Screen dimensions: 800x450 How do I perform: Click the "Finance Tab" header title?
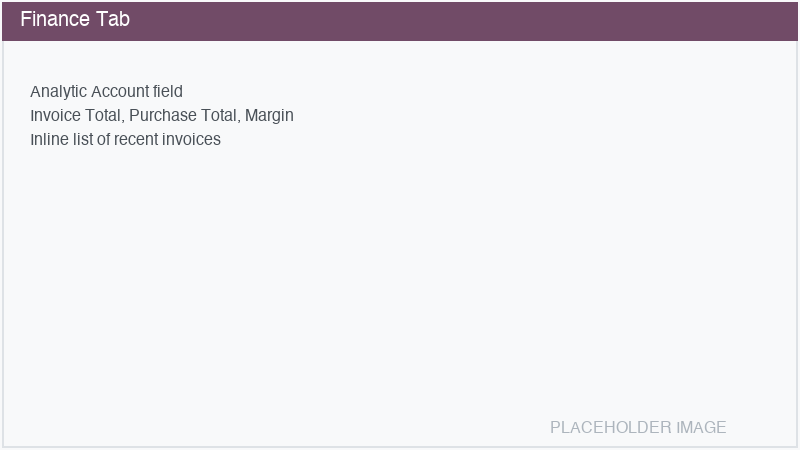[x=75, y=20]
